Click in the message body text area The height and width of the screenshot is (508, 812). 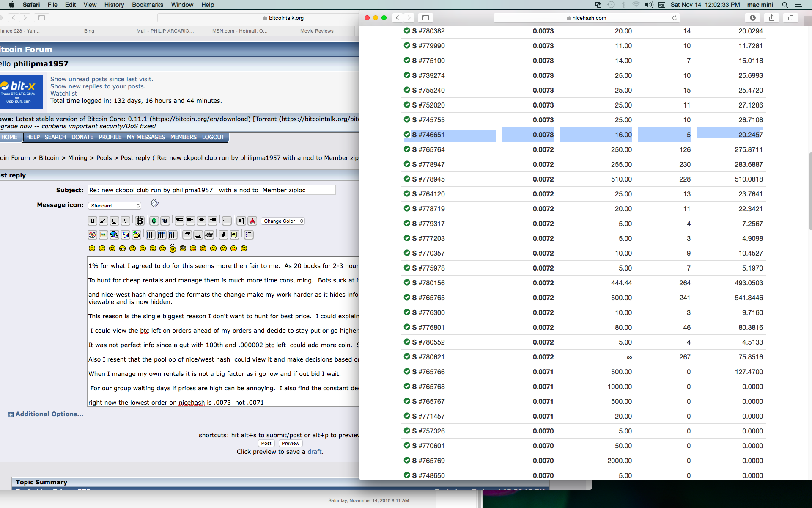click(223, 331)
